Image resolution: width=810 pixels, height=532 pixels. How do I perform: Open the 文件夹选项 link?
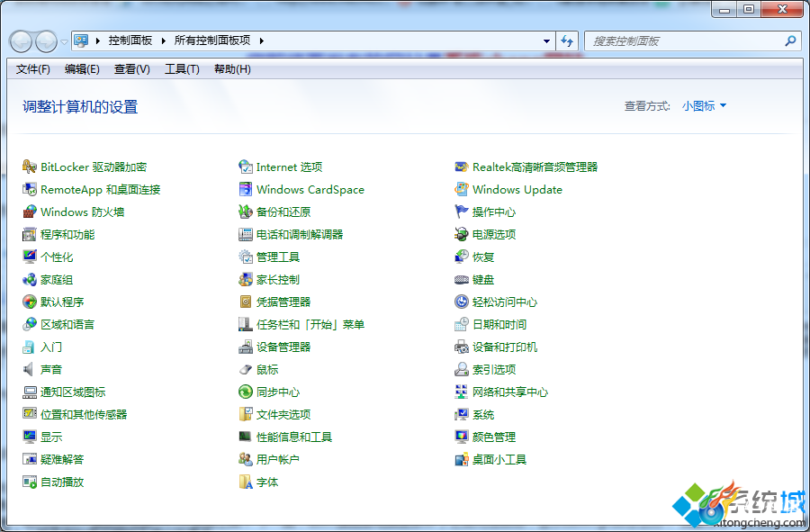click(283, 414)
